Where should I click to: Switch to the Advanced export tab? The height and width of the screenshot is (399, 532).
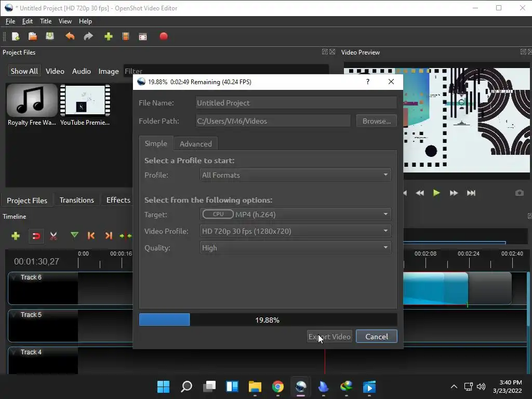pyautogui.click(x=196, y=144)
